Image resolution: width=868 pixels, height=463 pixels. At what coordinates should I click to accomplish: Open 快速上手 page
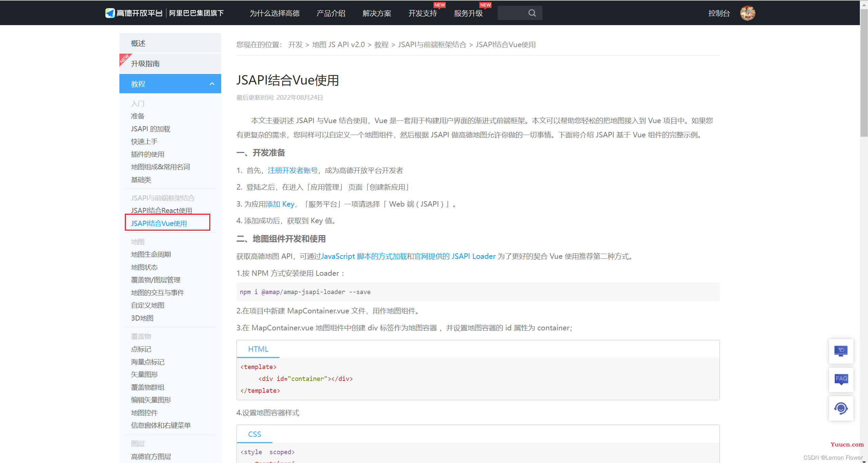tap(144, 141)
